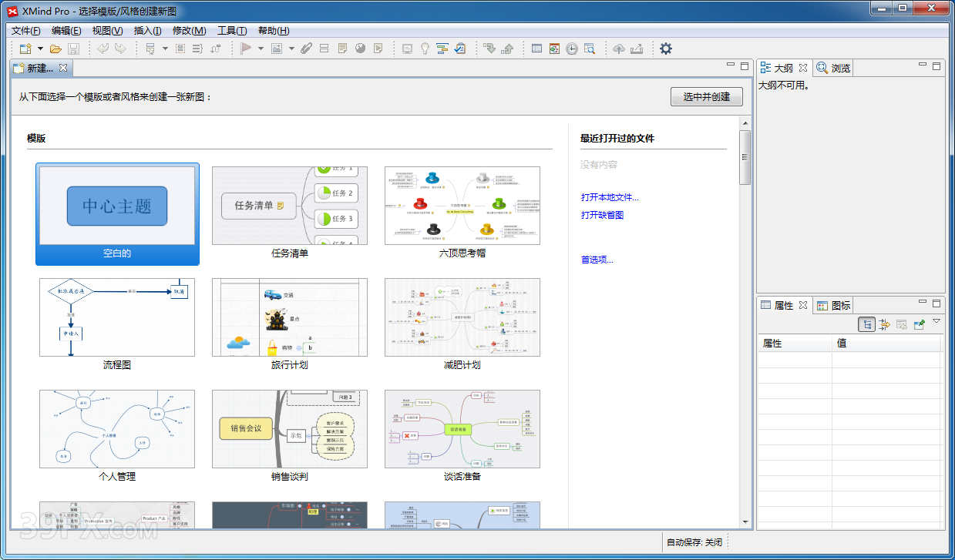The width and height of the screenshot is (955, 560).
Task: Click the task info clipboard icon
Action: 460,49
